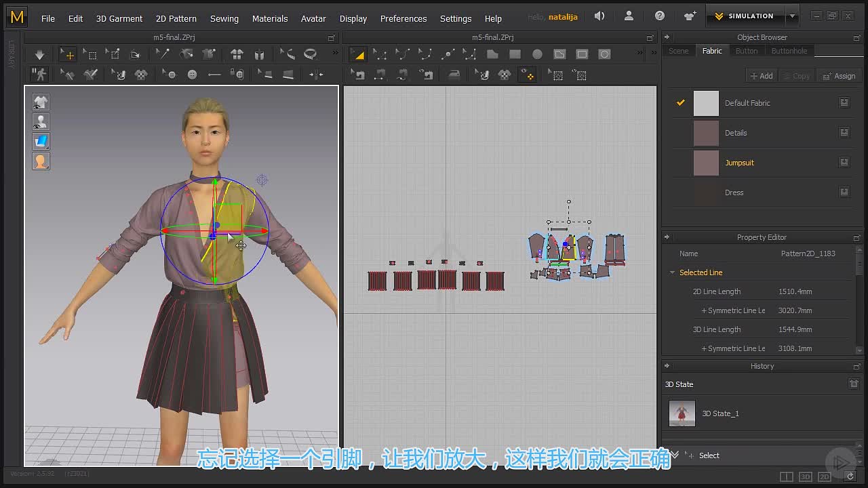
Task: Open the SIMULATION mode dropdown arrow
Action: [792, 16]
